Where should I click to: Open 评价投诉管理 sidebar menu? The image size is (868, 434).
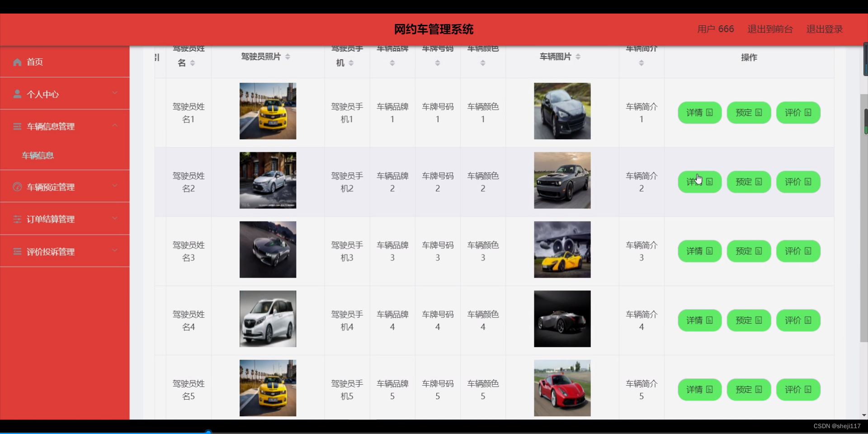click(65, 251)
